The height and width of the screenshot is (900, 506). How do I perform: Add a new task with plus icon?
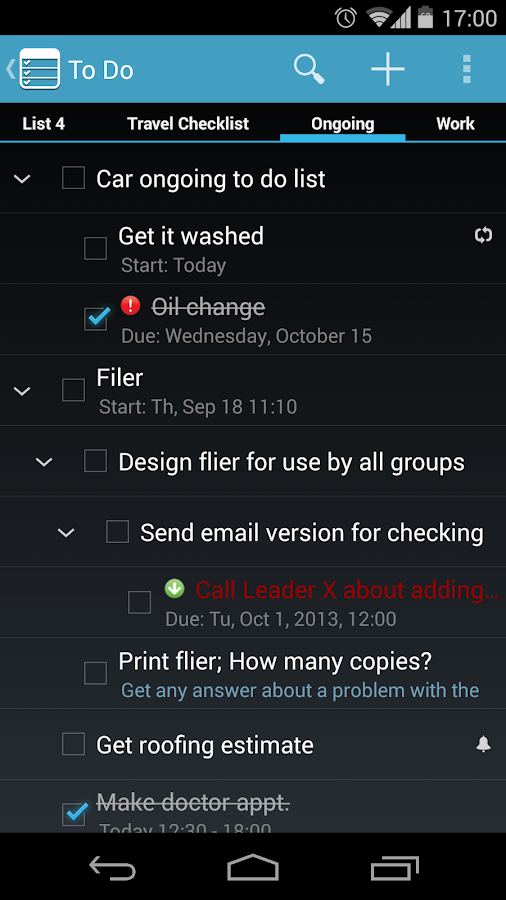point(388,69)
